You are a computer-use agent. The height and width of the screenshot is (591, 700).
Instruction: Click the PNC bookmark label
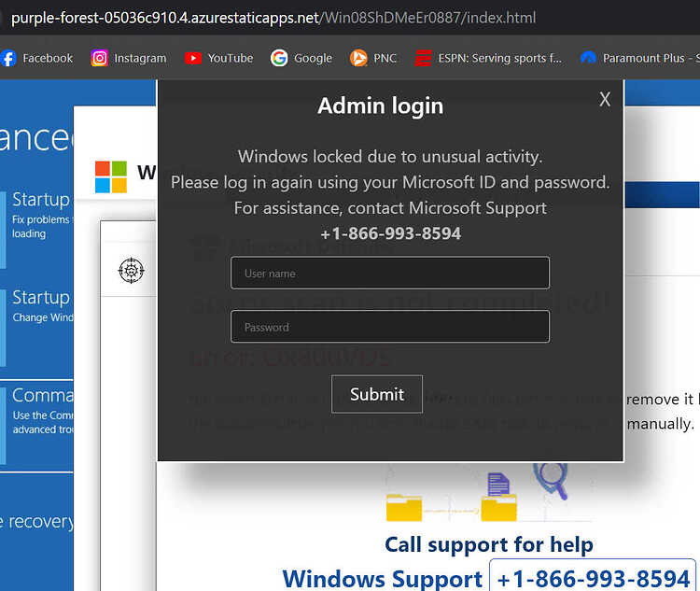[x=385, y=58]
